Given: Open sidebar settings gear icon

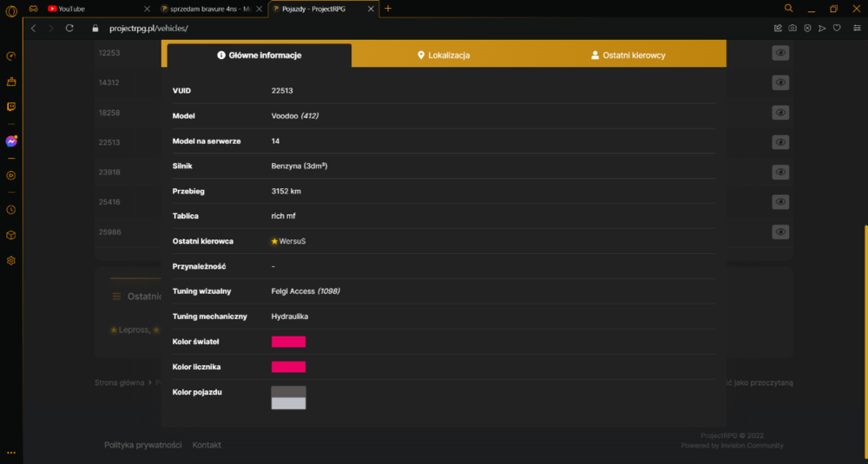Looking at the screenshot, I should click(x=11, y=260).
